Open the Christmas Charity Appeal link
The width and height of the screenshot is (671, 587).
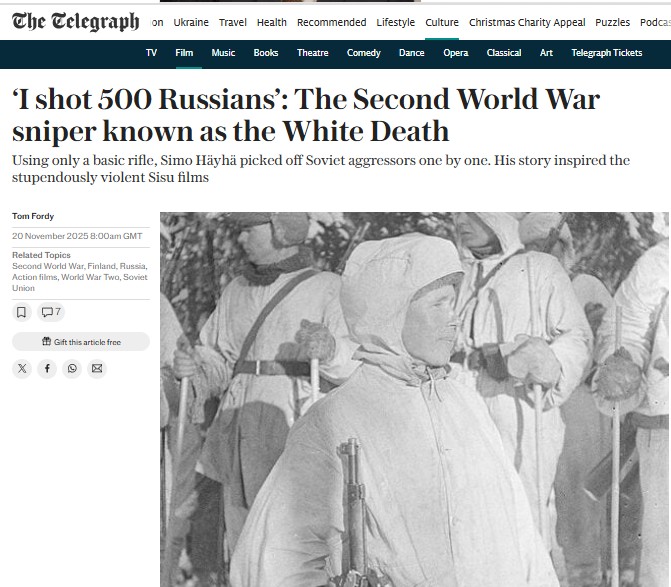pos(527,22)
